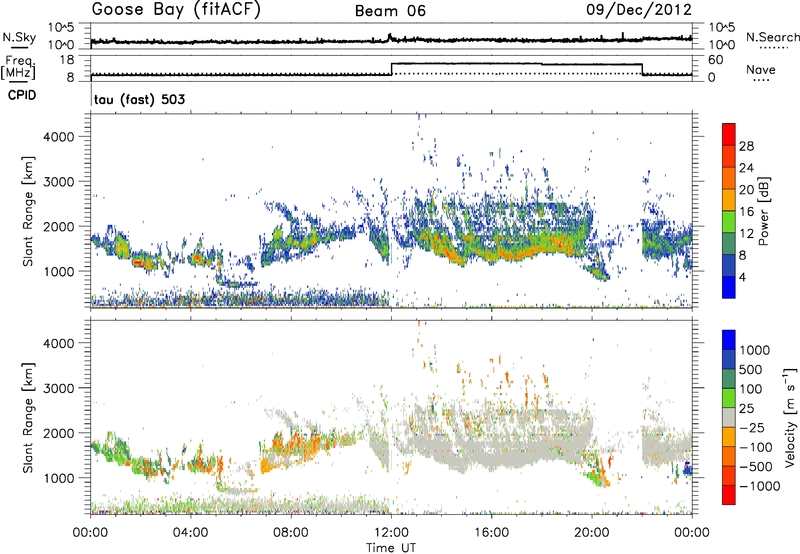This screenshot has height=554, width=800.
Task: Click the gray segment of Velocity colorbar
Action: (729, 417)
